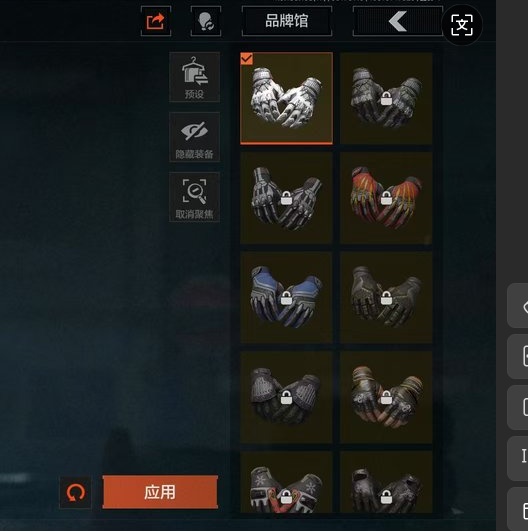The width and height of the screenshot is (528, 531).
Task: Open the character switch head icon
Action: click(x=206, y=21)
